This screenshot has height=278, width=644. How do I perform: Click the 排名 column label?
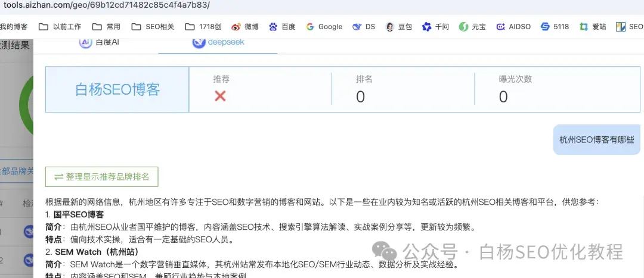[364, 79]
